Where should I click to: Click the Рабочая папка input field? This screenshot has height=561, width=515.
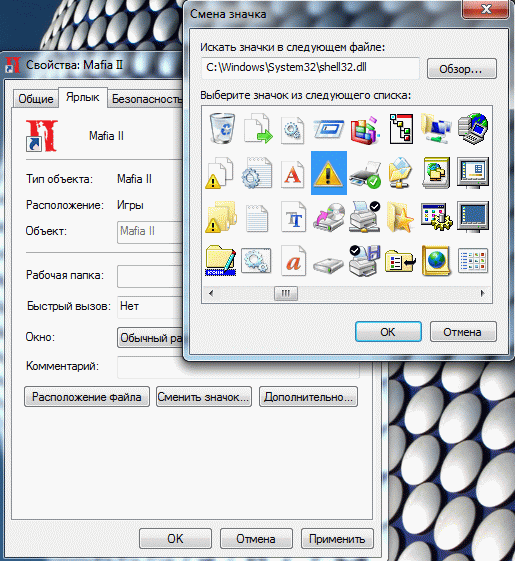[x=150, y=276]
